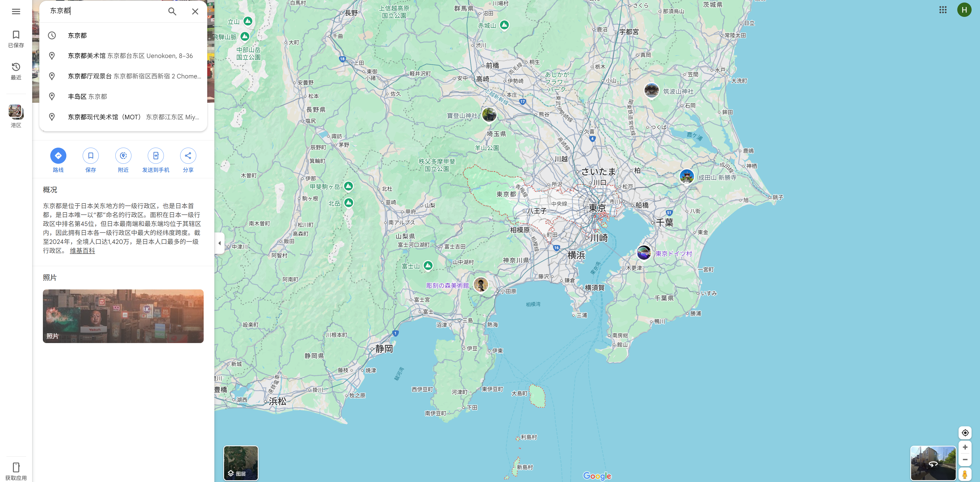
Task: Open the Saved (已保存) places panel
Action: [x=16, y=39]
